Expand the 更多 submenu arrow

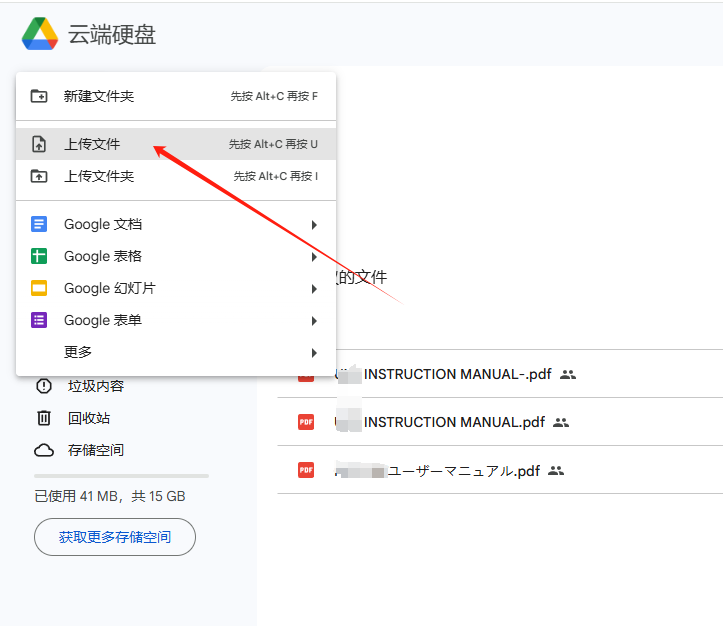[314, 353]
